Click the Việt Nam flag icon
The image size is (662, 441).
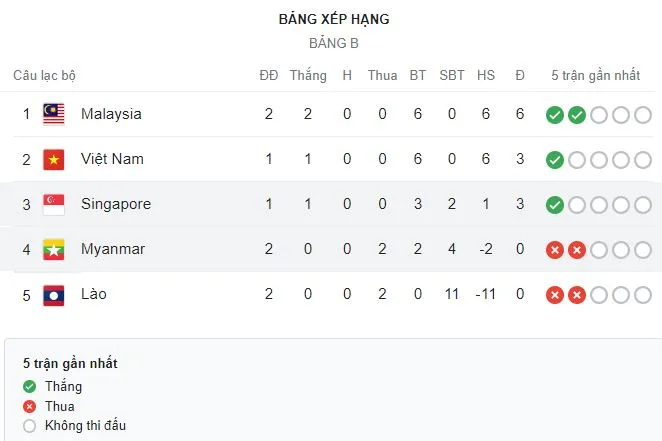[x=54, y=159]
